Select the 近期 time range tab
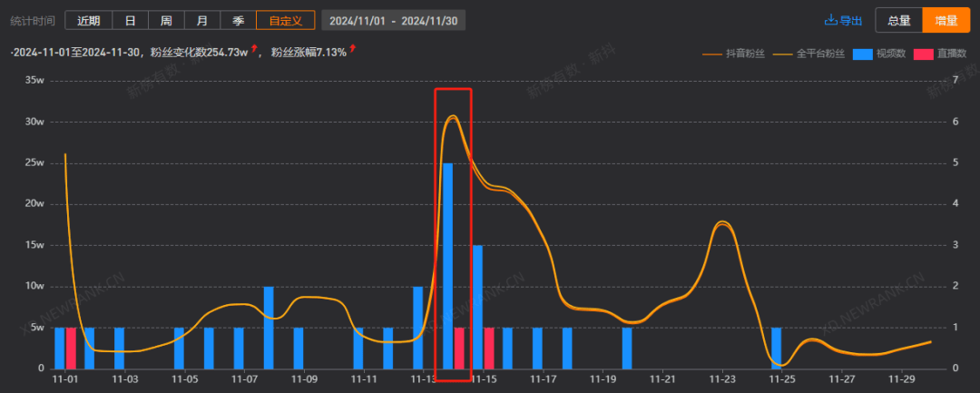980x393 pixels. 89,20
